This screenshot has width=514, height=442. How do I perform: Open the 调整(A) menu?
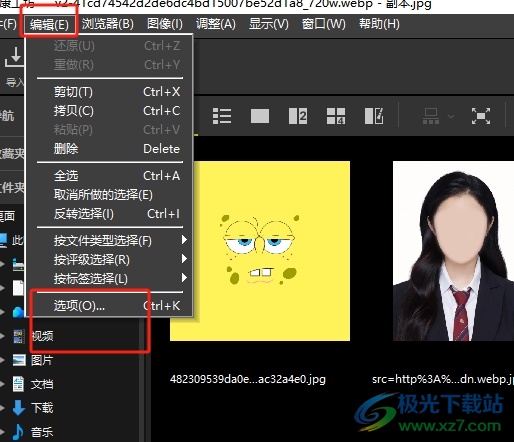pyautogui.click(x=216, y=24)
